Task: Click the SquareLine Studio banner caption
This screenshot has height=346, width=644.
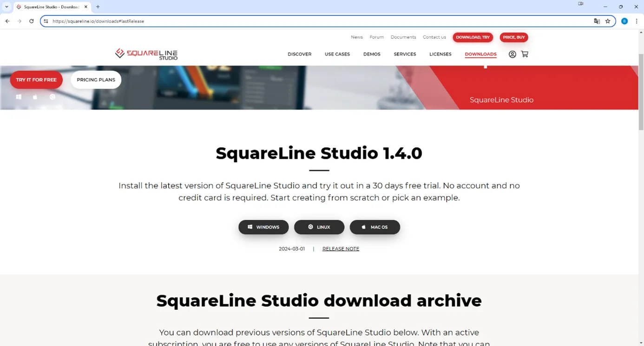Action: tap(501, 100)
